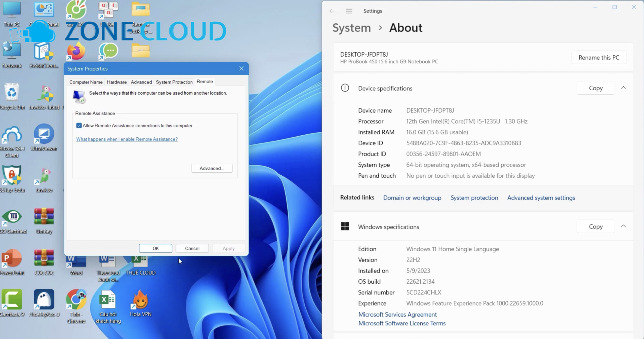This screenshot has height=339, width=644.
Task: Copy the Windows specifications
Action: coord(596,227)
